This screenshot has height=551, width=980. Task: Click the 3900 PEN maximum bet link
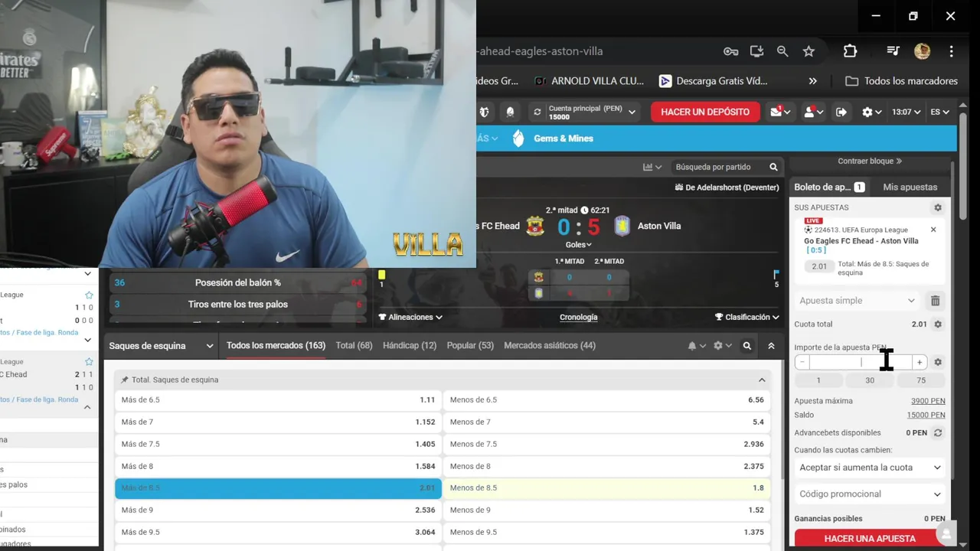point(928,401)
